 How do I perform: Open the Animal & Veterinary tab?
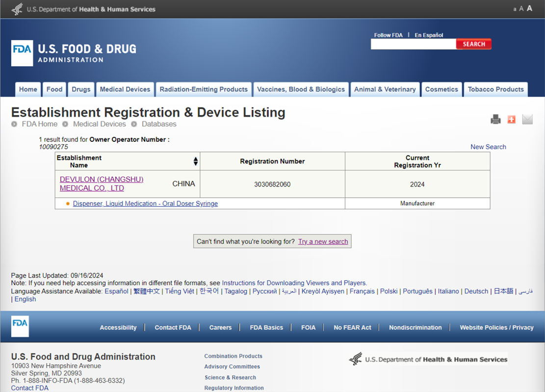[385, 89]
